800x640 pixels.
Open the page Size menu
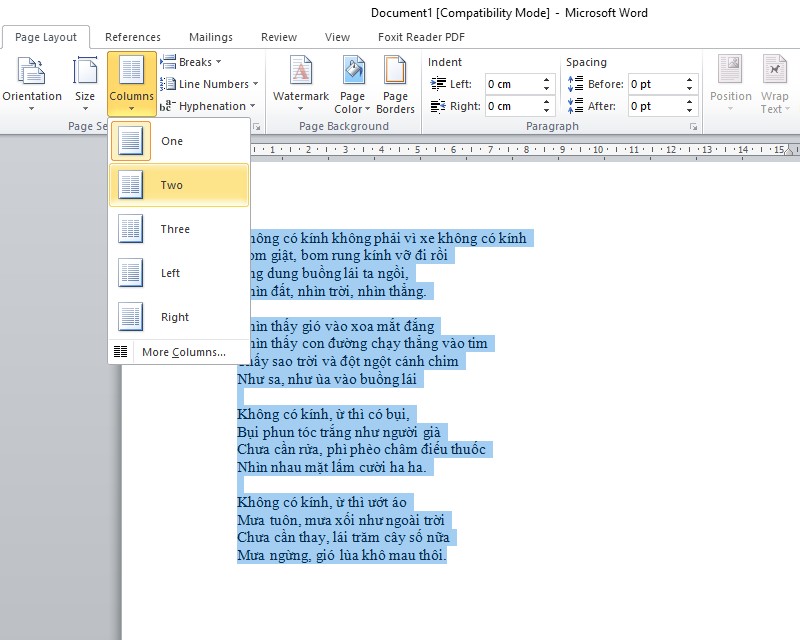85,84
